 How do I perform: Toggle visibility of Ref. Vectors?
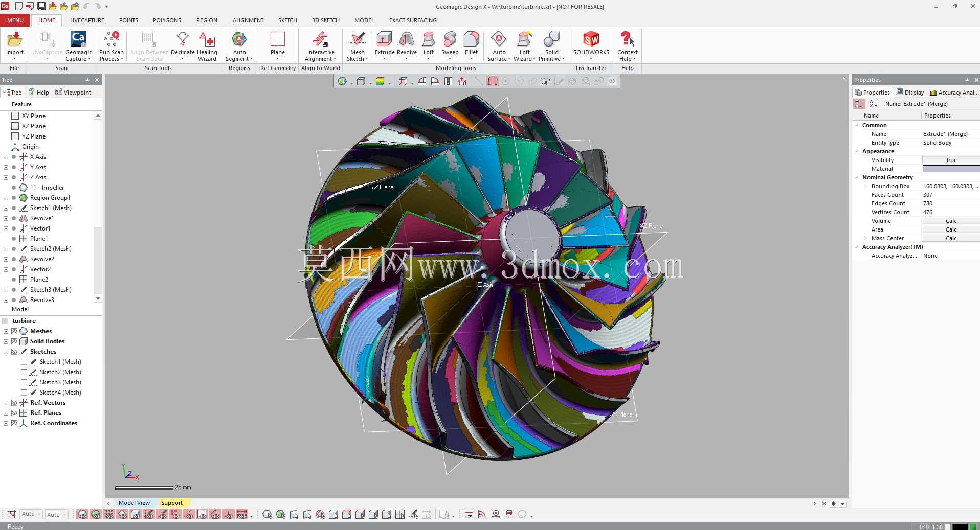(14, 403)
